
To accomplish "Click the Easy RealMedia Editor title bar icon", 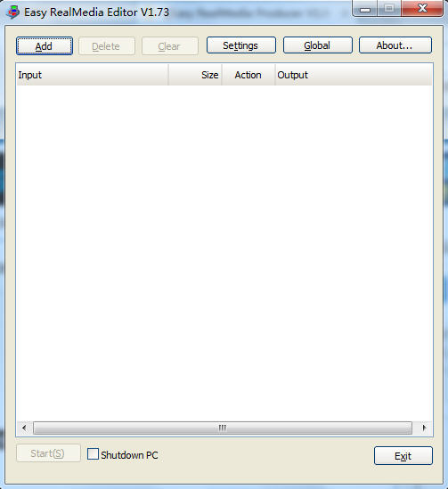I will (13, 12).
